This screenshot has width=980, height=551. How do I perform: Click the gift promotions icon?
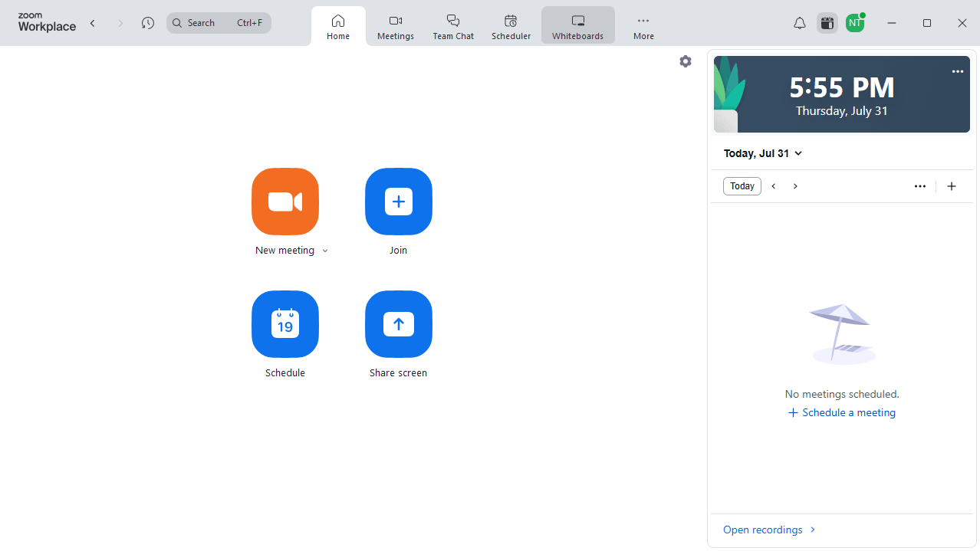click(x=827, y=22)
